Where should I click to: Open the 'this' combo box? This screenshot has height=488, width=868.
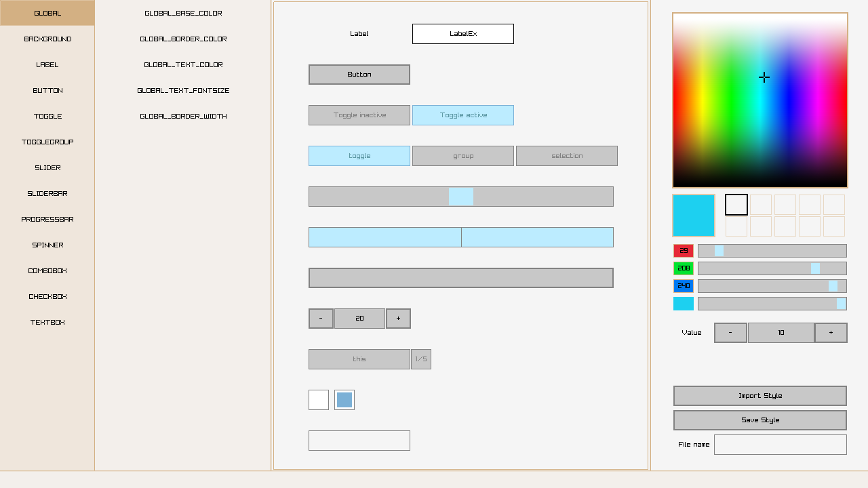pos(359,359)
